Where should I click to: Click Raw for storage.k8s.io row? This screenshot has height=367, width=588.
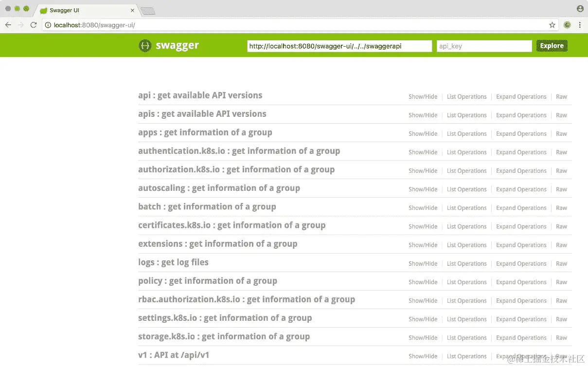(x=561, y=338)
